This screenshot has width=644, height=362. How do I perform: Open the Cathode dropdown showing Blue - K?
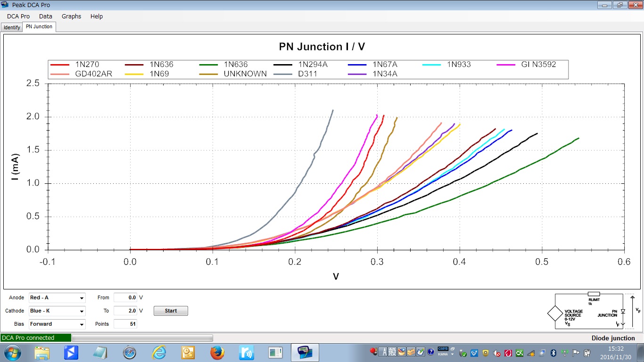[x=82, y=311]
